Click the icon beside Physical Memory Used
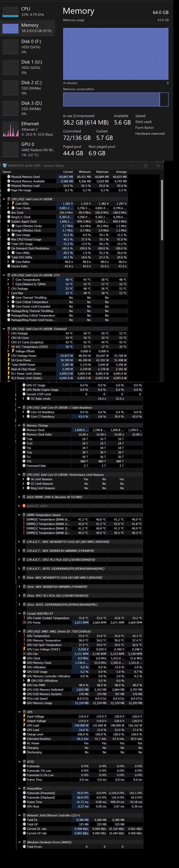The image size is (179, 868). tap(8, 177)
